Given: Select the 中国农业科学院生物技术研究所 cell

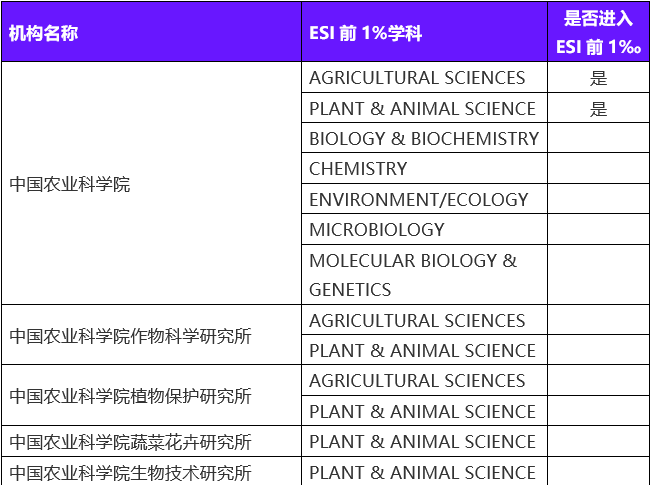Looking at the screenshot, I should (x=130, y=472).
